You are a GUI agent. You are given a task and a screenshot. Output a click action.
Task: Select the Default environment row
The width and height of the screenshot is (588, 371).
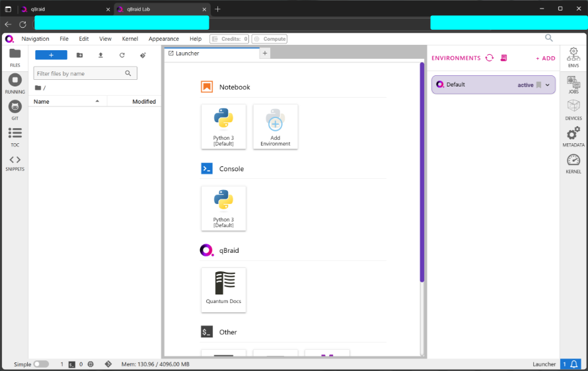click(x=494, y=84)
